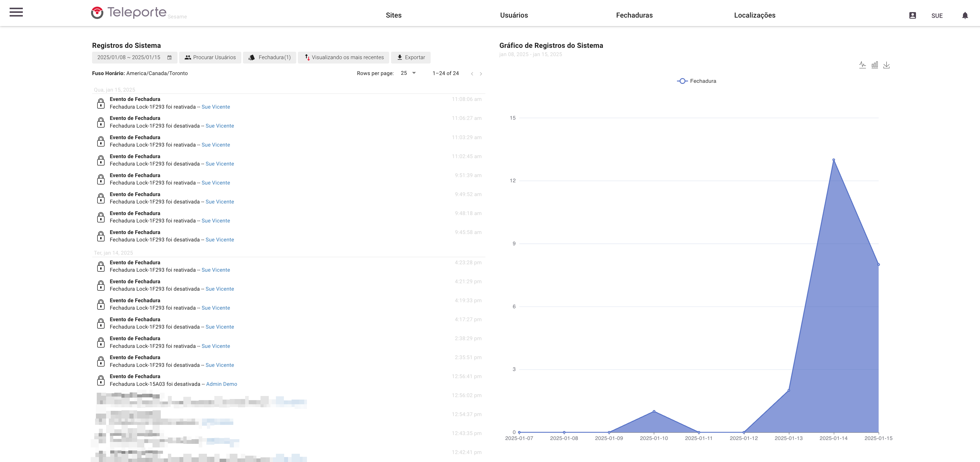This screenshot has height=462, width=980.
Task: Open the Usuários menu
Action: pyautogui.click(x=514, y=15)
